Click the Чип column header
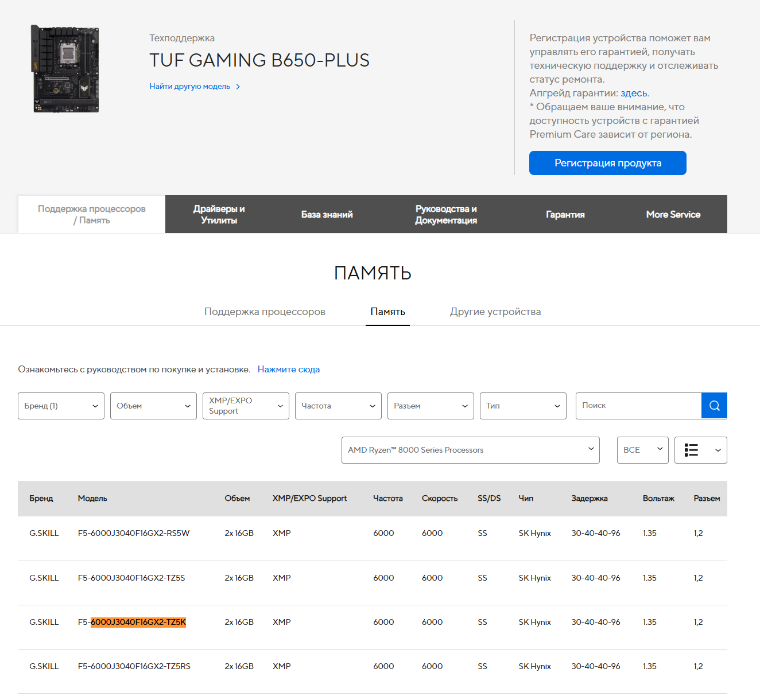 526,499
